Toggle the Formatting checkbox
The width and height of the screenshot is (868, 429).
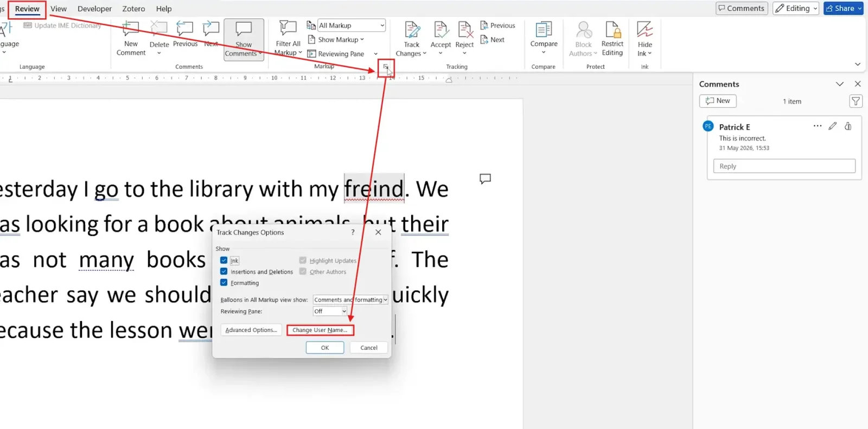(x=224, y=283)
